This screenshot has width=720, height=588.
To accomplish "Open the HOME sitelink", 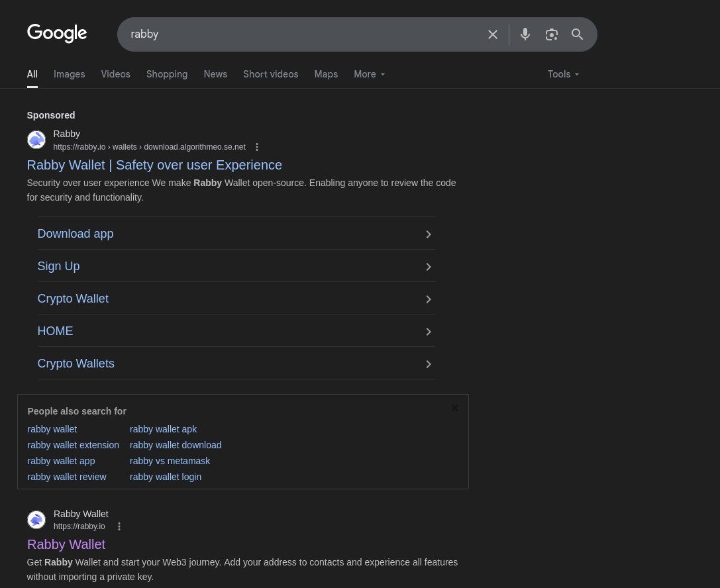I will click(55, 331).
